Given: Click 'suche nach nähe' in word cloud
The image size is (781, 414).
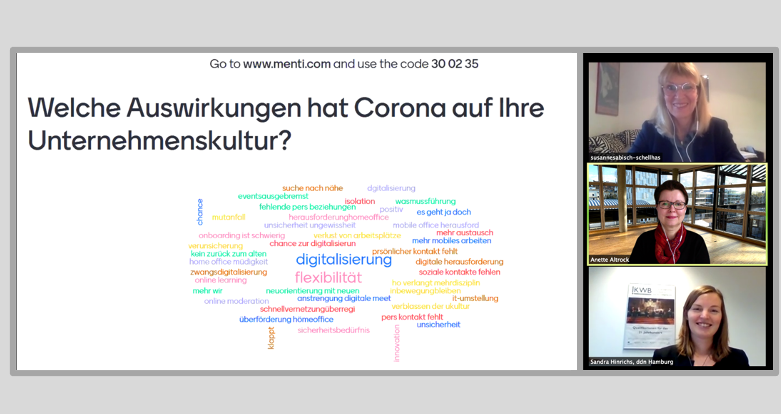Looking at the screenshot, I should [x=311, y=187].
